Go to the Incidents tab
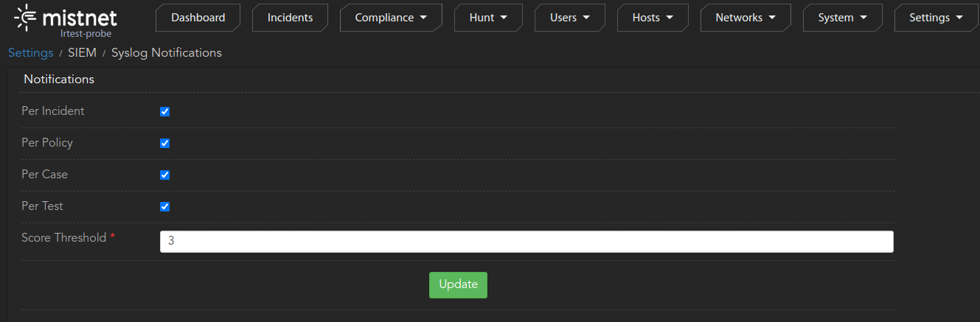 coord(290,18)
